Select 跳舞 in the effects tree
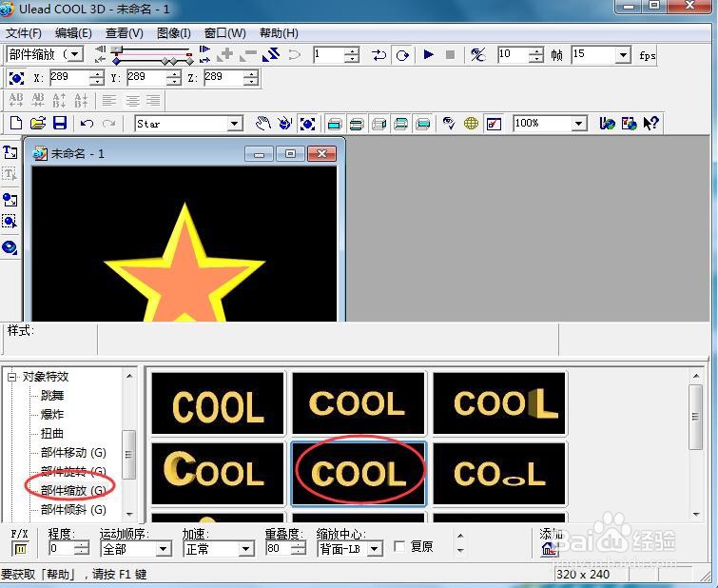The height and width of the screenshot is (588, 718). [52, 395]
